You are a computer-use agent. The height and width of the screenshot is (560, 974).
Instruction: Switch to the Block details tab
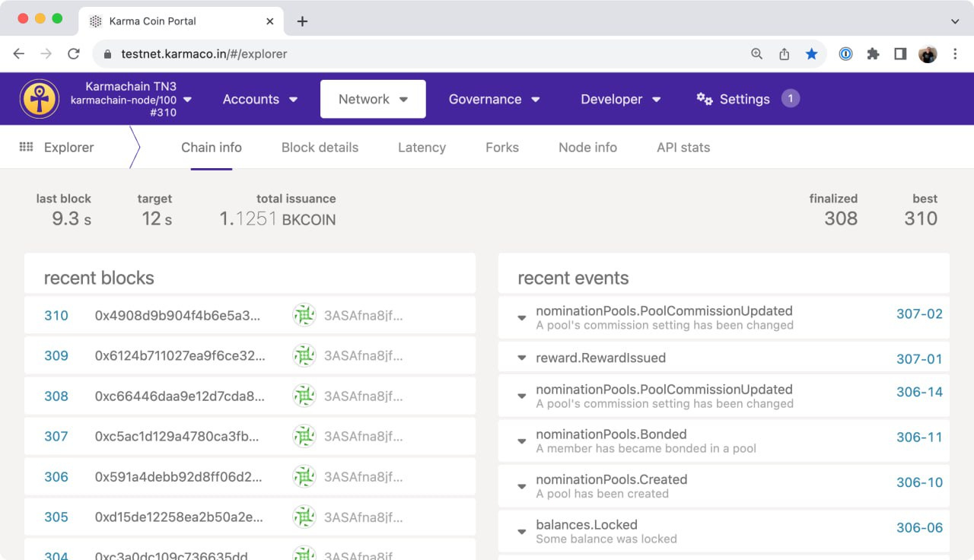(320, 148)
